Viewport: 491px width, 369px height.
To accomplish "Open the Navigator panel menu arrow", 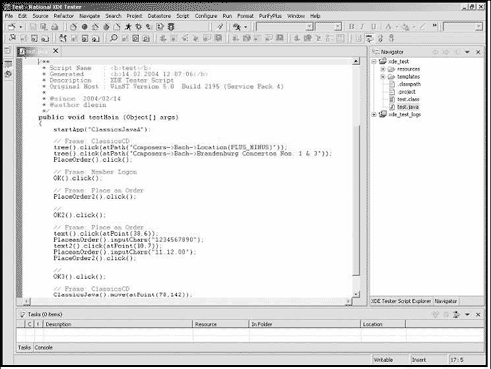I will pos(467,52).
